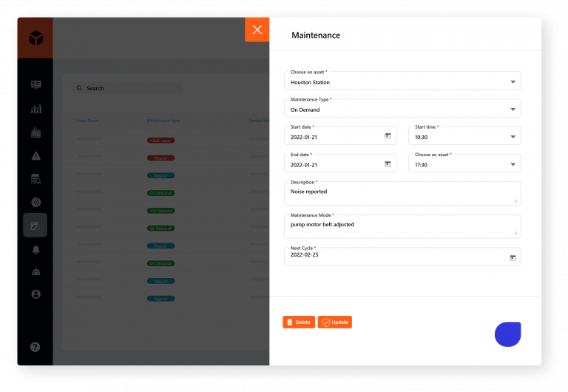Viewport: 568px width, 392px height.
Task: Click the Maintenance panel title
Action: pos(316,36)
